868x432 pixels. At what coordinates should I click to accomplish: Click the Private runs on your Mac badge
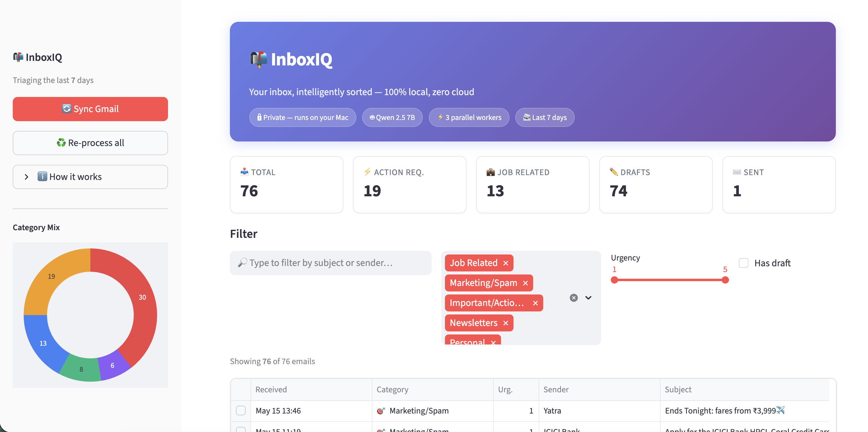pyautogui.click(x=303, y=117)
